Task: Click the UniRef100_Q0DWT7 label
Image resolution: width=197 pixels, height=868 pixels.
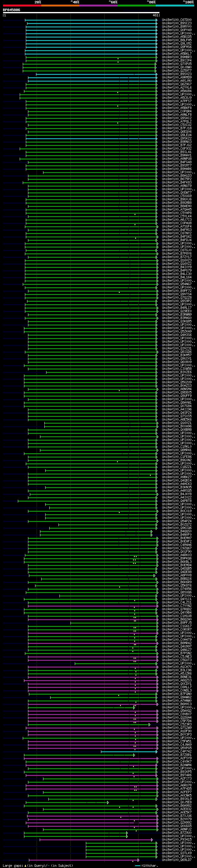Action: pos(176,193)
